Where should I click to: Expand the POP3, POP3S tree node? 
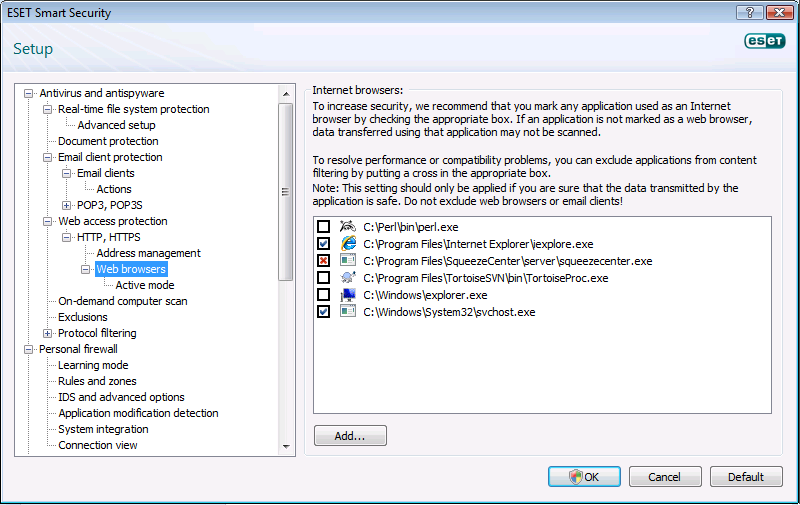point(67,205)
